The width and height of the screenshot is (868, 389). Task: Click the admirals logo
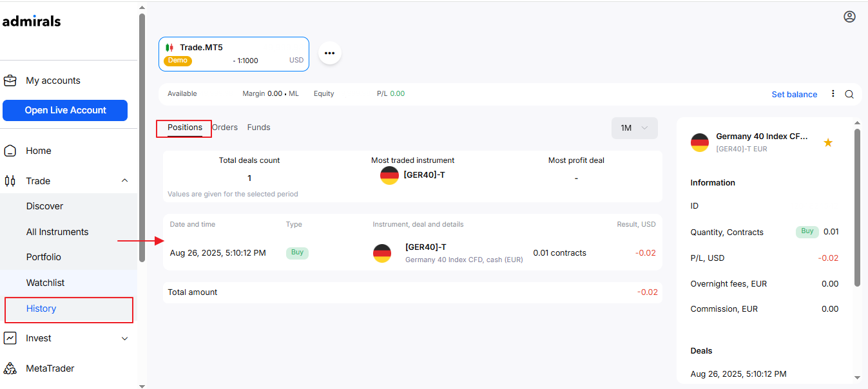(32, 21)
